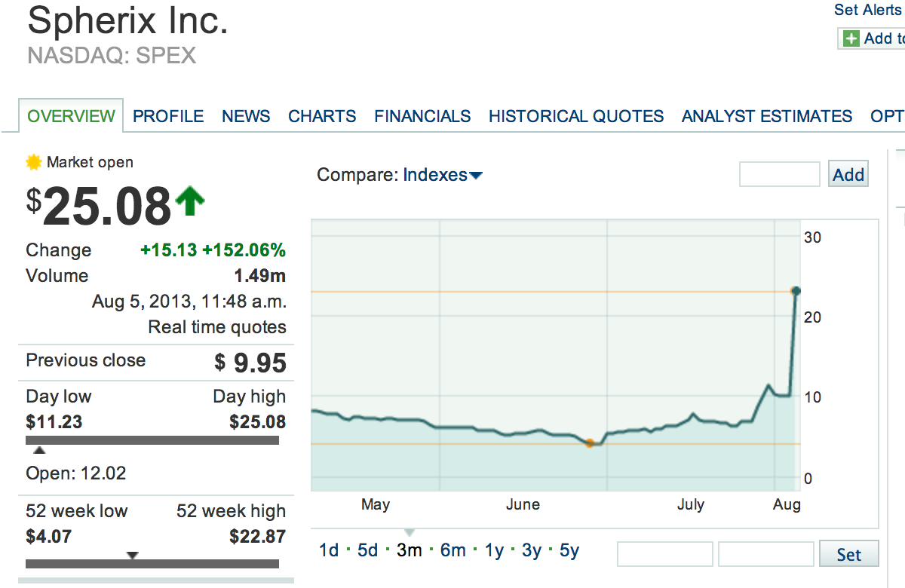This screenshot has height=588, width=905.
Task: Click the 52 week range marker
Action: point(133,555)
